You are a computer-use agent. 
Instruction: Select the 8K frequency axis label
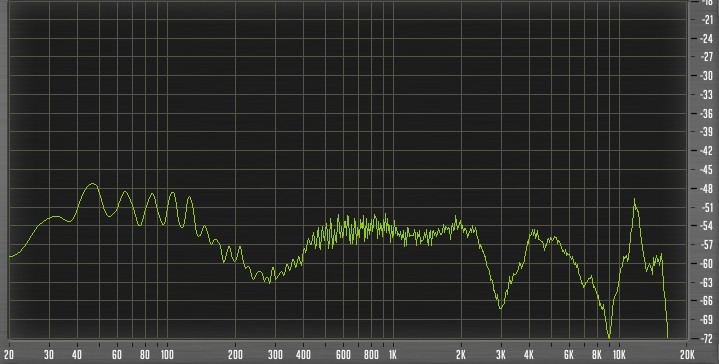(x=597, y=354)
